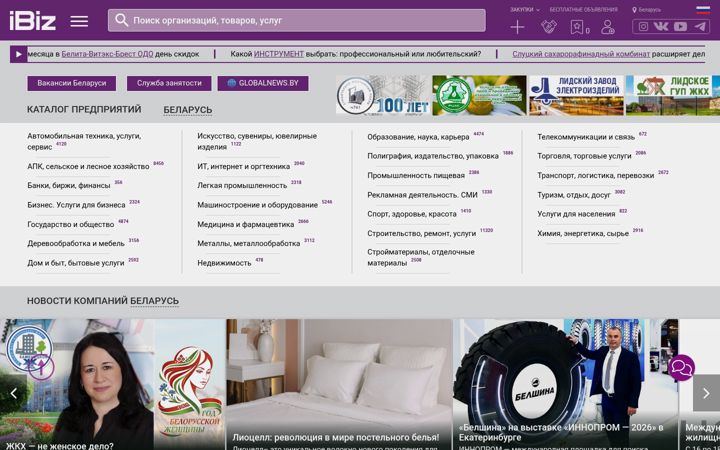This screenshot has height=450, width=720.
Task: Open the Белшина ИННОПРОМ news card
Action: pos(566,385)
